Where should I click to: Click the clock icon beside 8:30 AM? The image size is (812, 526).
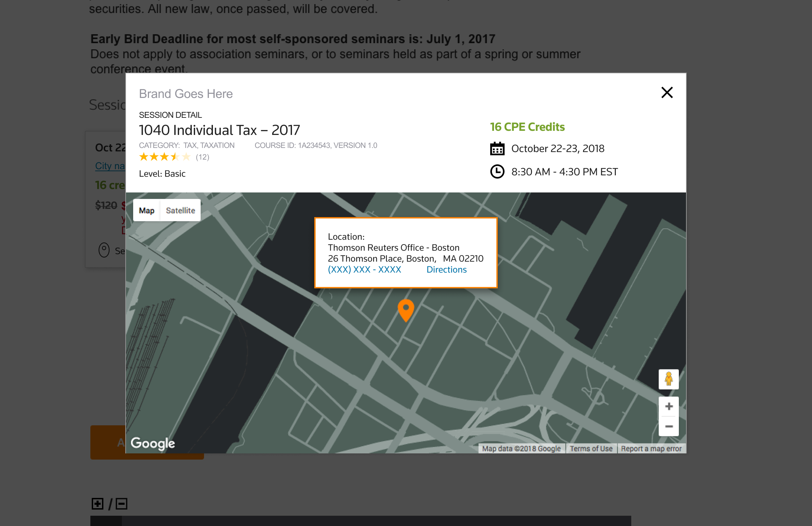(x=497, y=172)
